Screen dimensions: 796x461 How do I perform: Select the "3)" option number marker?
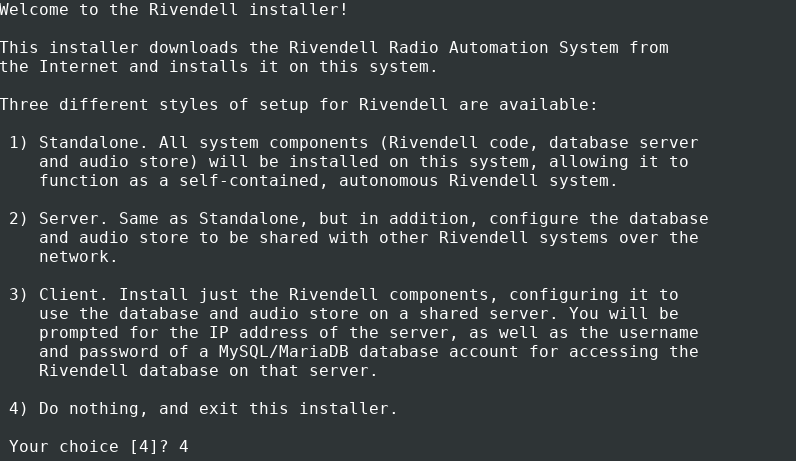click(x=19, y=294)
